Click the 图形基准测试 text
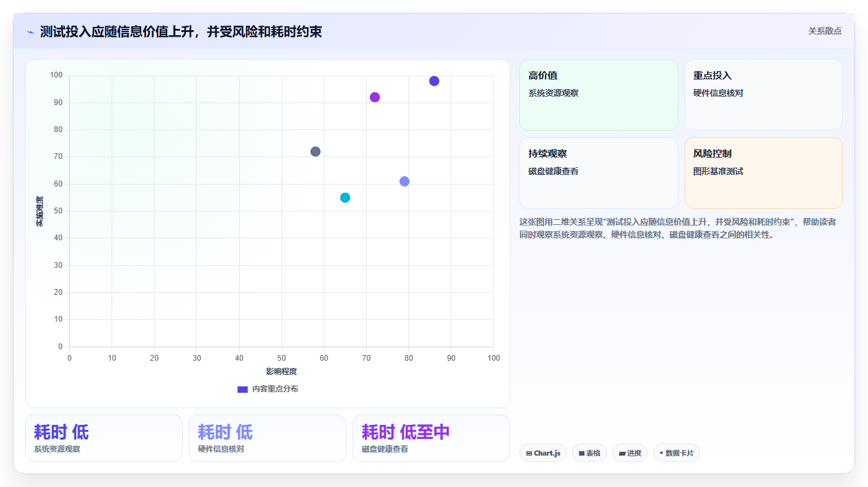 point(718,172)
